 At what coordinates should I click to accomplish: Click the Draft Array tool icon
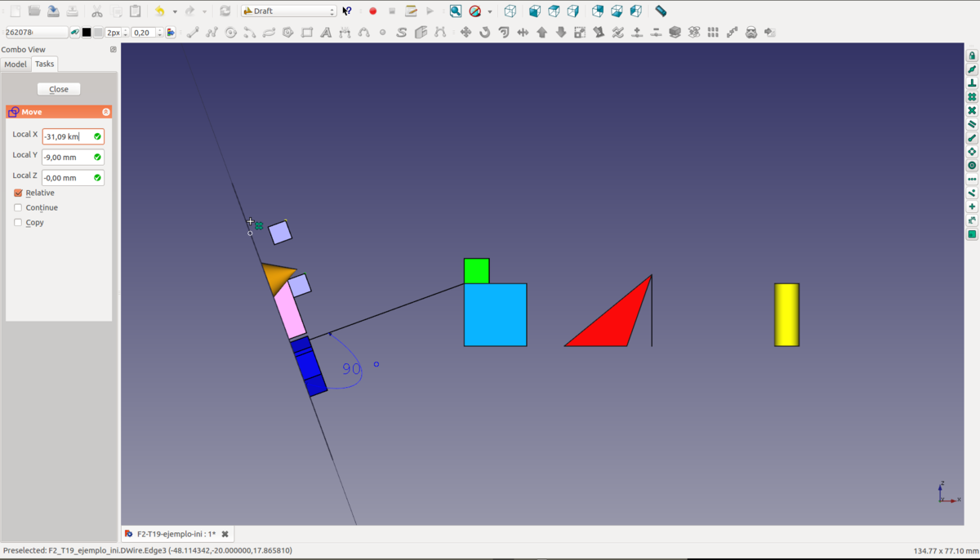coord(713,33)
